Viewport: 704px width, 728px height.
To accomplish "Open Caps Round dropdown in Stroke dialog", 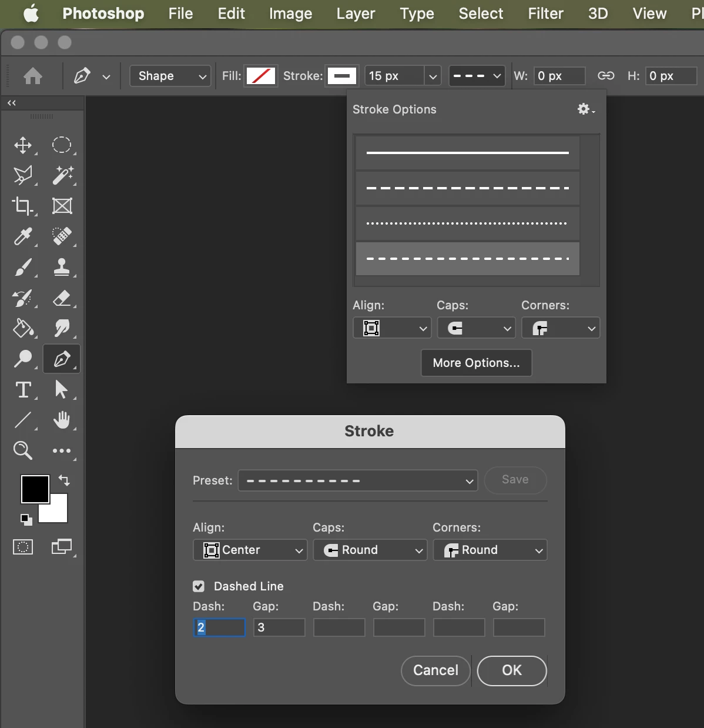I will [370, 550].
